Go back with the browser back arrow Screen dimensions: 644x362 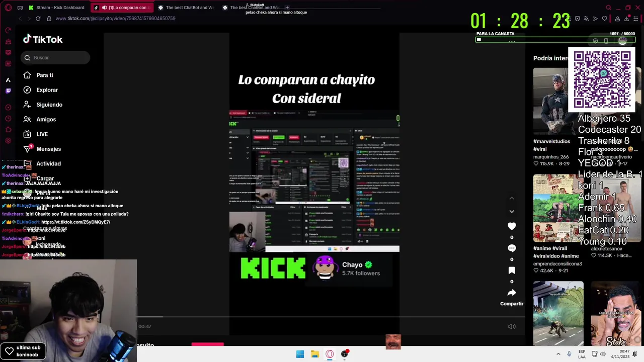(x=20, y=19)
